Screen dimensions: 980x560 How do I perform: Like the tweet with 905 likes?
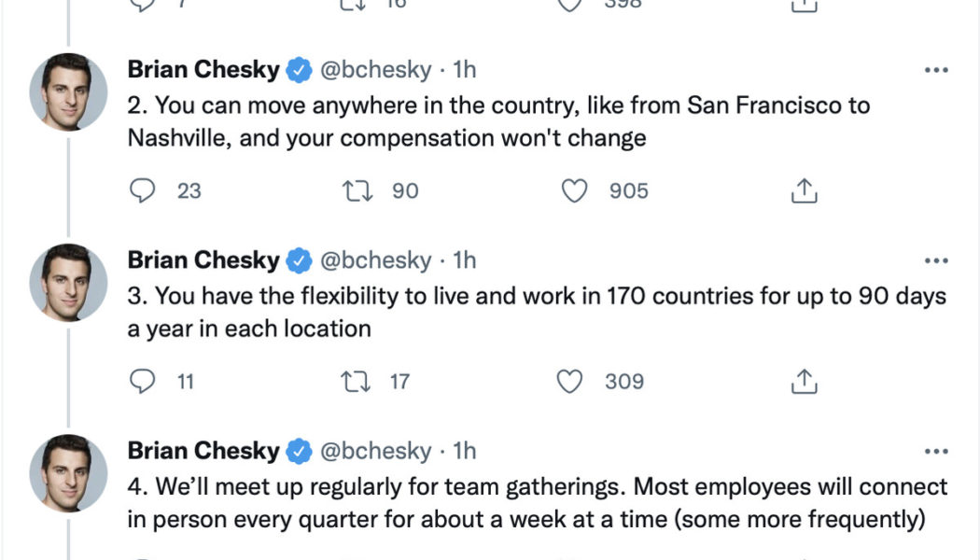point(574,191)
